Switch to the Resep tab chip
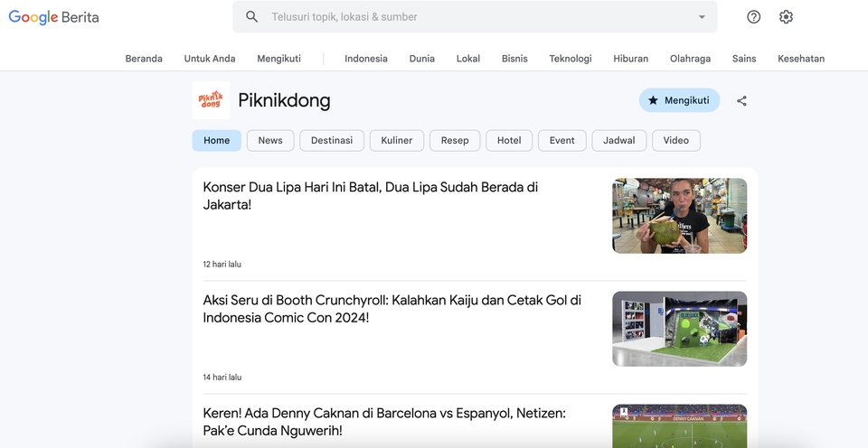The height and width of the screenshot is (448, 868). (455, 141)
